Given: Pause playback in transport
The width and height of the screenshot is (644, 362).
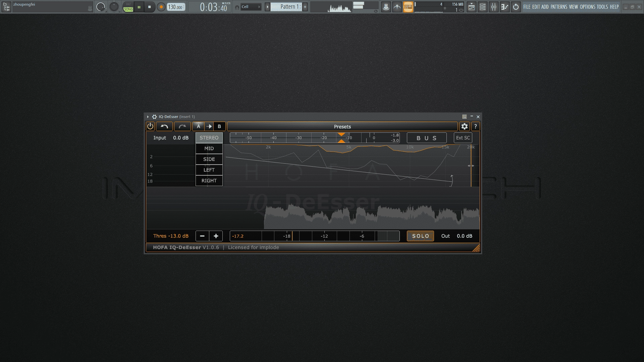Looking at the screenshot, I should [x=139, y=7].
